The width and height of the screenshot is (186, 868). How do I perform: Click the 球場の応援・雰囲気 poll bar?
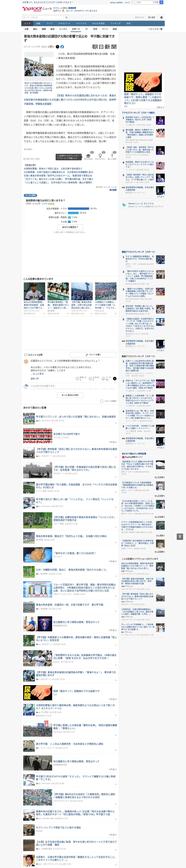click(x=70, y=217)
